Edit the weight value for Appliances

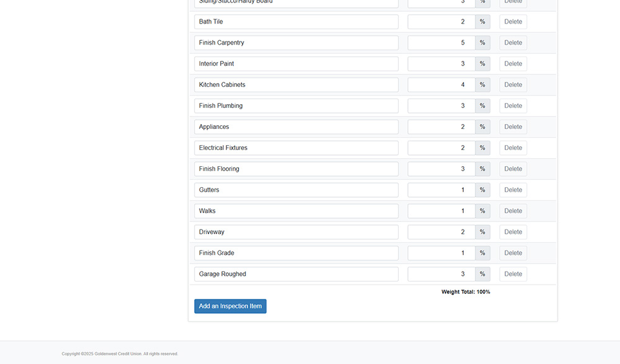tap(441, 127)
